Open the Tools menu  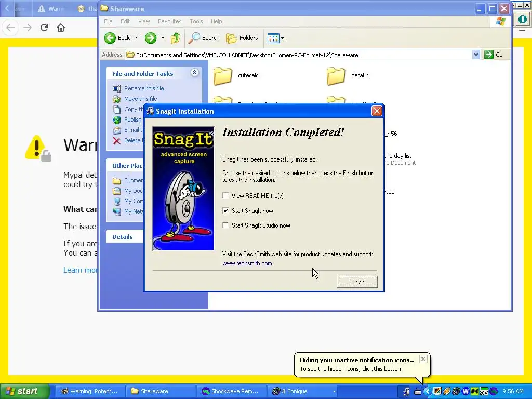(x=196, y=21)
